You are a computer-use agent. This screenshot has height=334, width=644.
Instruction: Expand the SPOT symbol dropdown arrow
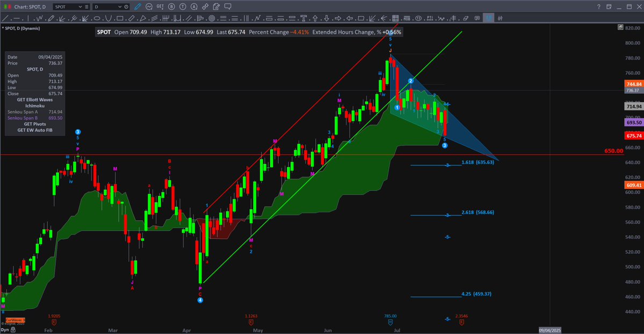coord(79,7)
